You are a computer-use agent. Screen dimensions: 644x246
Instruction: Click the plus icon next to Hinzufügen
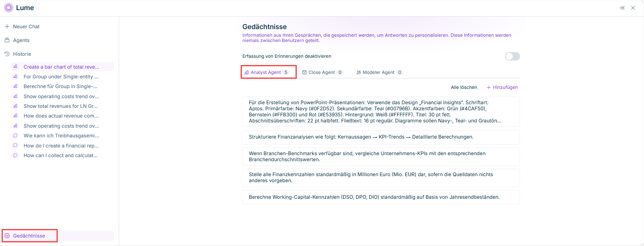[489, 87]
